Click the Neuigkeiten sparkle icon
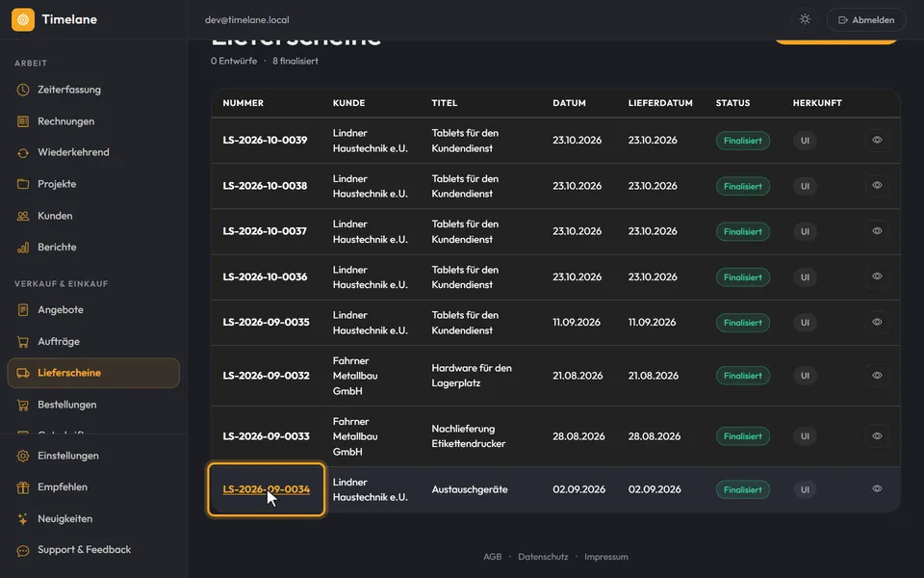 (x=23, y=519)
